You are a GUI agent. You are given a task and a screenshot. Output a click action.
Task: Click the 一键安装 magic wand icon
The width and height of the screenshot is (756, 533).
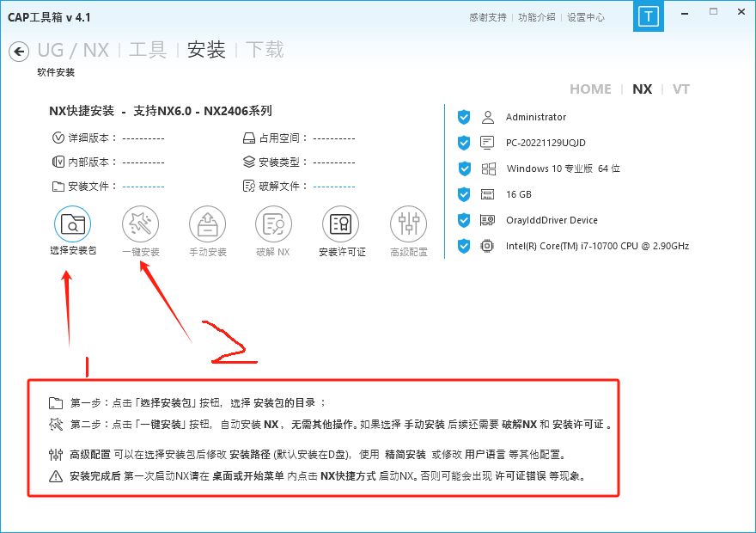(140, 224)
